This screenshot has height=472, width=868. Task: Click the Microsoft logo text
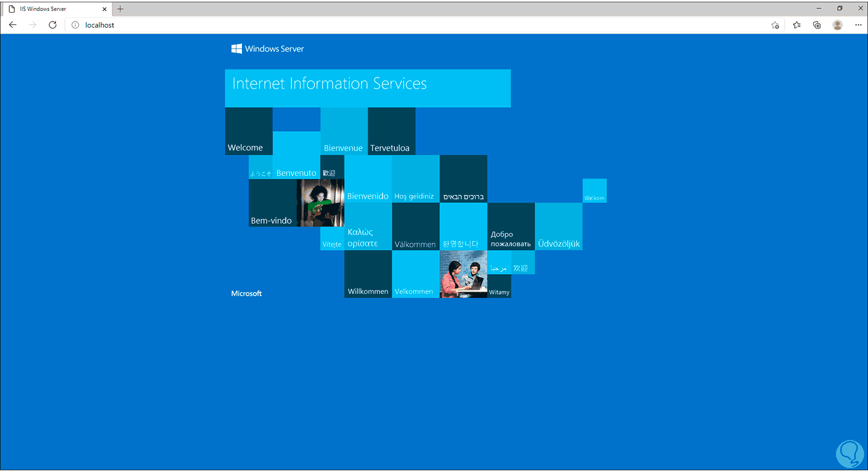tap(247, 293)
